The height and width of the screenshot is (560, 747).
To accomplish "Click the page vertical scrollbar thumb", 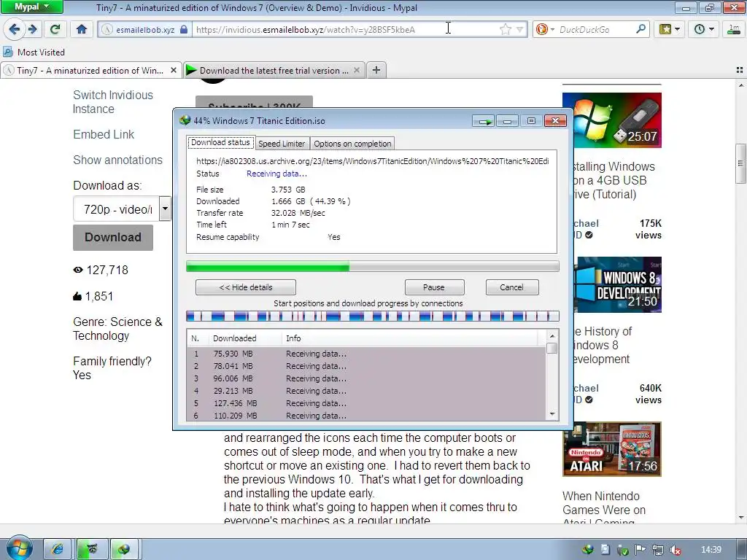I will [741, 163].
